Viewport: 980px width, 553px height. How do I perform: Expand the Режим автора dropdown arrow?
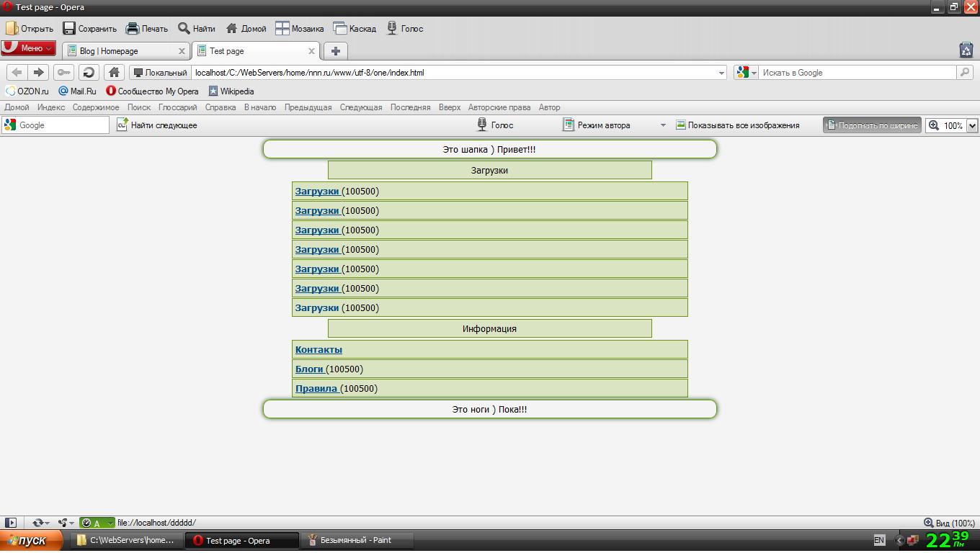point(663,125)
